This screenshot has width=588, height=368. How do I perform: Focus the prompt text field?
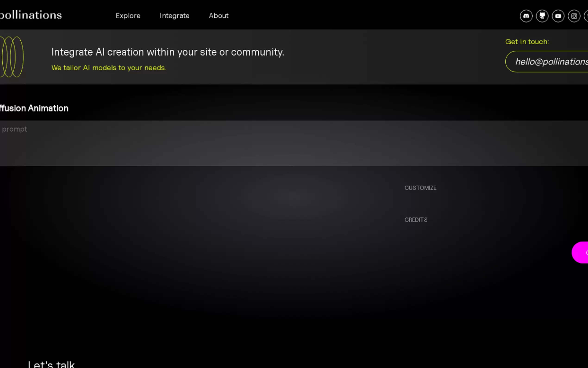292,143
